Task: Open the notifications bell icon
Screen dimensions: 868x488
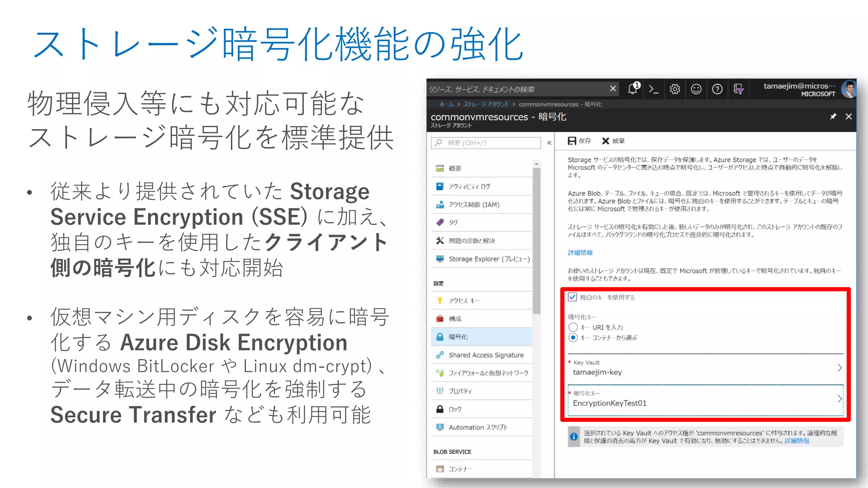Action: click(633, 89)
